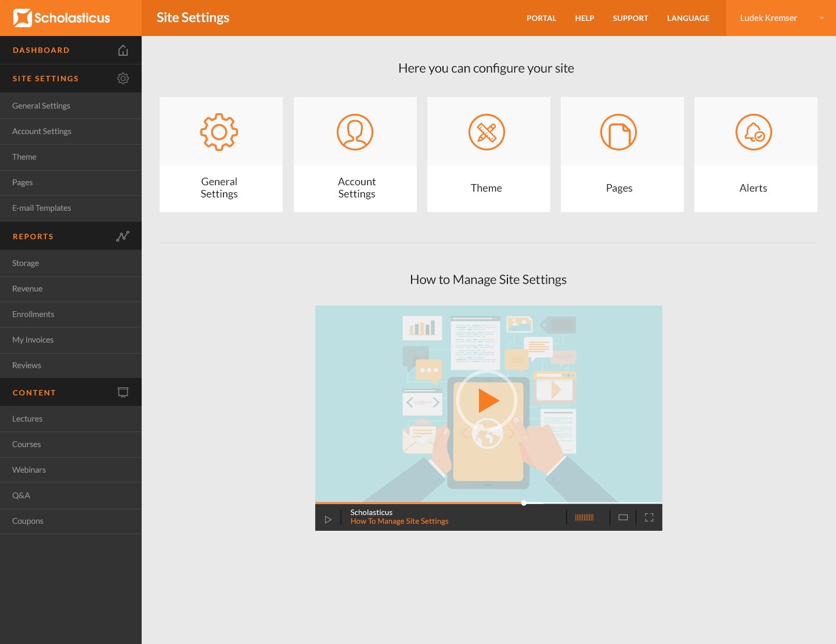Toggle theater mode in the video player
The image size is (836, 644).
pyautogui.click(x=623, y=517)
